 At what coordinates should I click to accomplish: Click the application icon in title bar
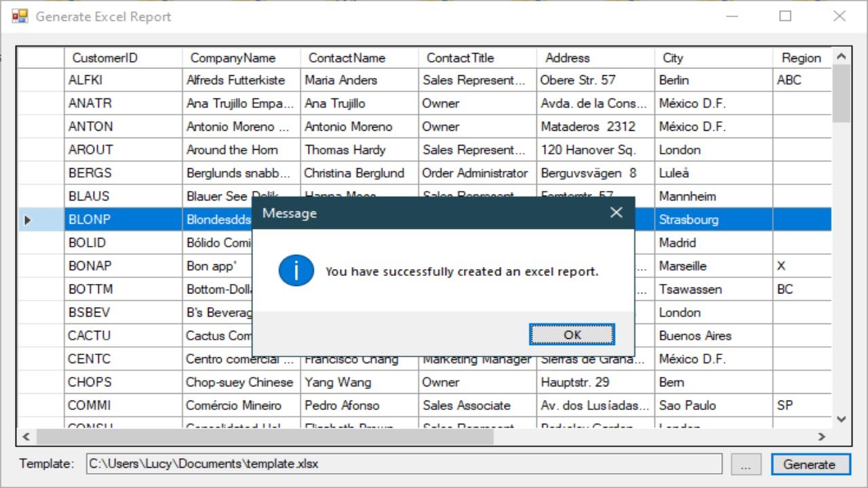pyautogui.click(x=20, y=16)
